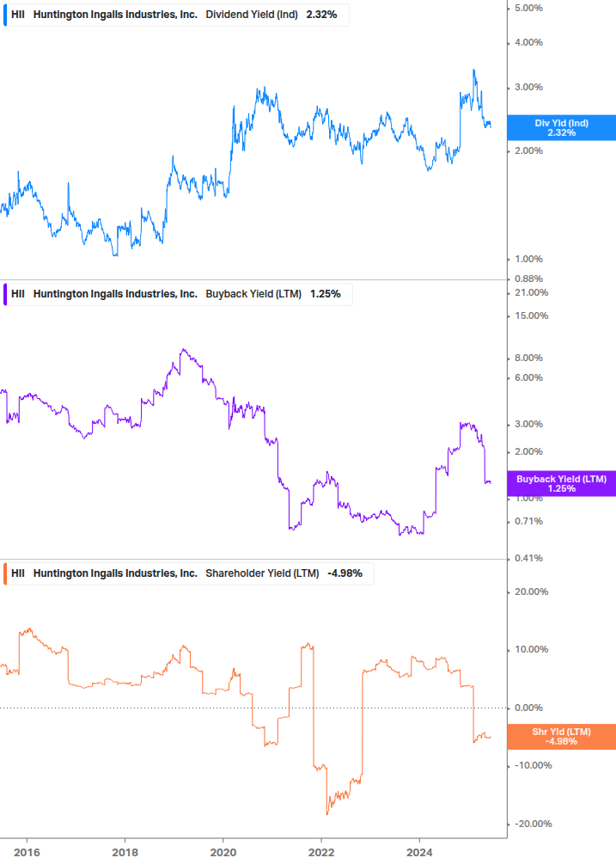Click the 2018 label on the time axis
616x864 pixels.
pyautogui.click(x=125, y=853)
